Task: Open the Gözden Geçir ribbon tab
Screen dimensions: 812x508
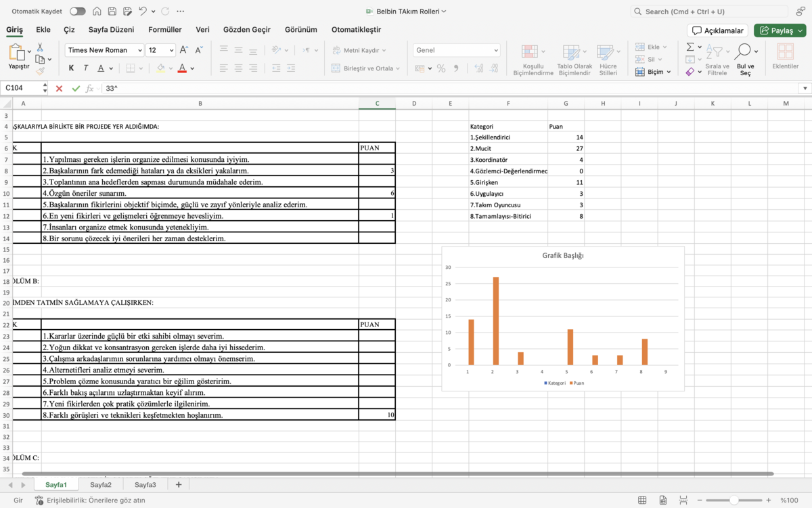Action: point(247,30)
